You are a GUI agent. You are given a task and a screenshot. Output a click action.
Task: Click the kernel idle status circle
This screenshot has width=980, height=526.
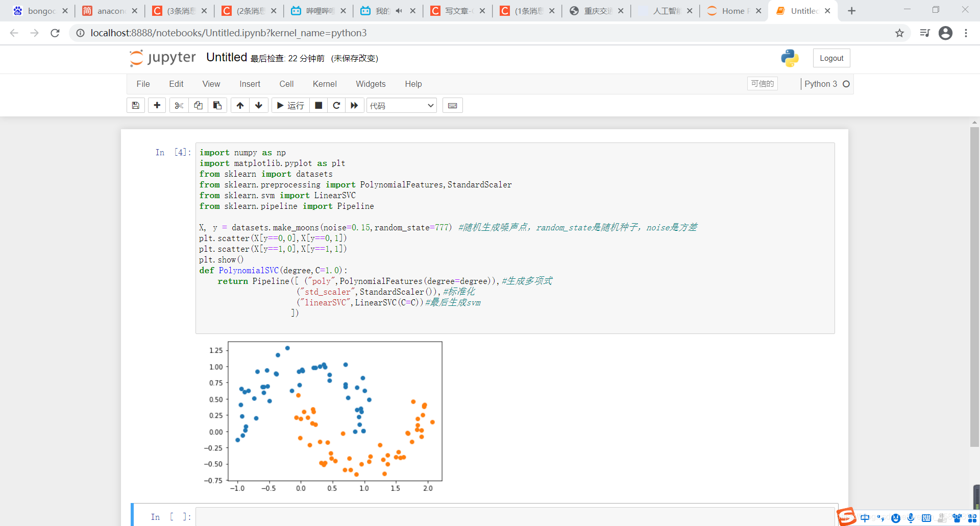(x=846, y=84)
